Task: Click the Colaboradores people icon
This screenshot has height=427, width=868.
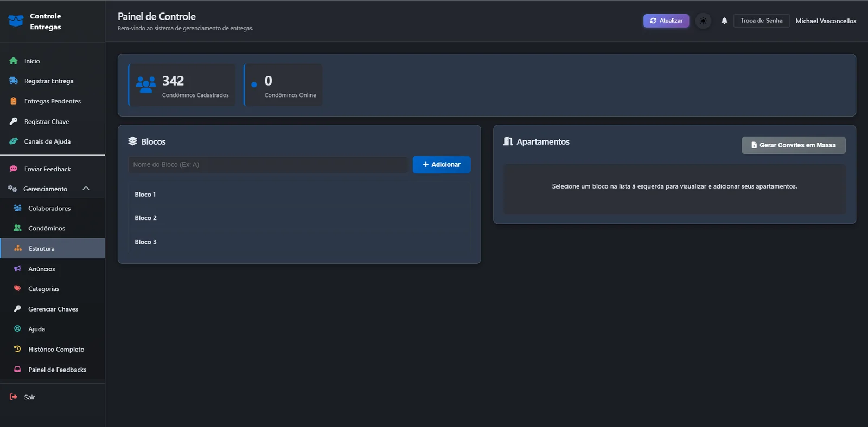Action: click(17, 208)
